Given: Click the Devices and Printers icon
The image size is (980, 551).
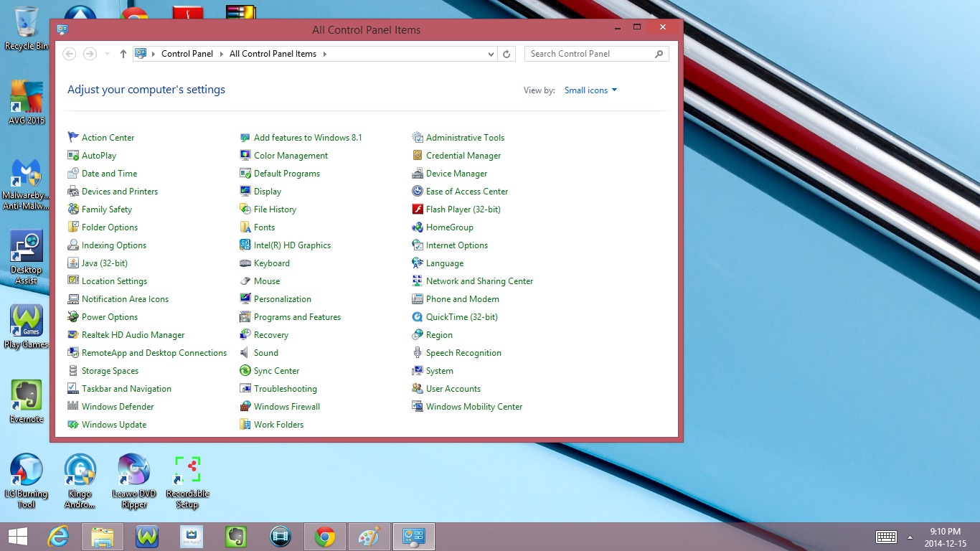Looking at the screenshot, I should [73, 191].
